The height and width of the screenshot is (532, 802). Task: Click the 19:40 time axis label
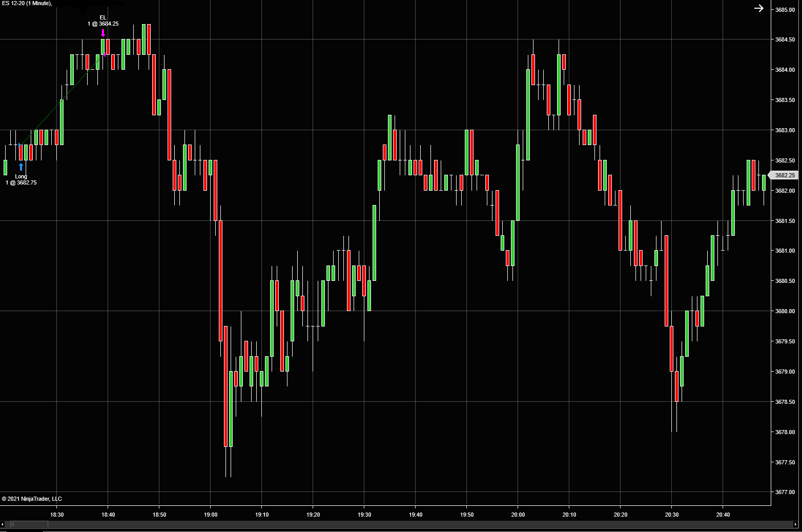click(x=416, y=515)
